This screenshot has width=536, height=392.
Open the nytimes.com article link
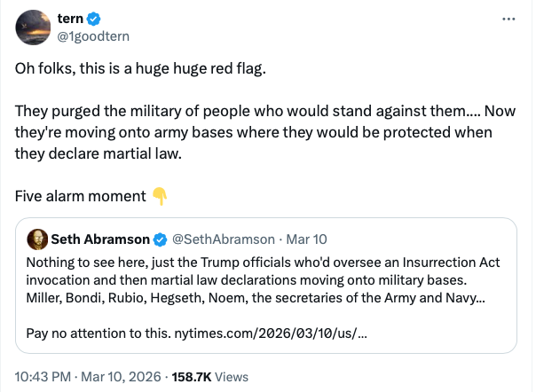tap(295, 333)
